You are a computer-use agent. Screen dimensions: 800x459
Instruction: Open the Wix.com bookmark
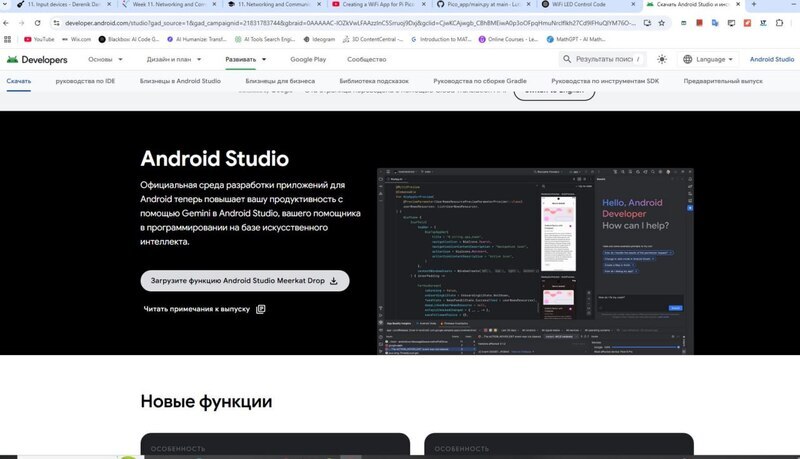pos(76,39)
